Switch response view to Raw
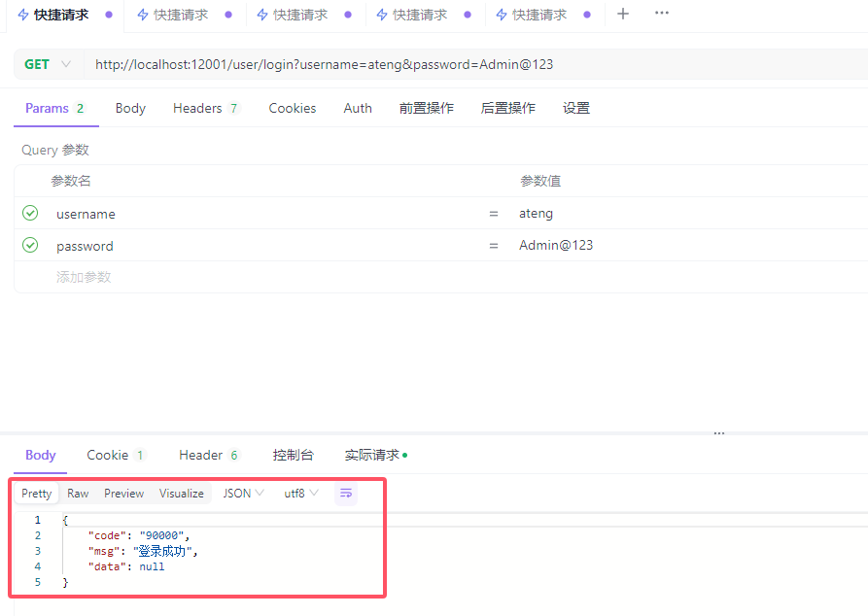This screenshot has height=616, width=868. [x=78, y=494]
